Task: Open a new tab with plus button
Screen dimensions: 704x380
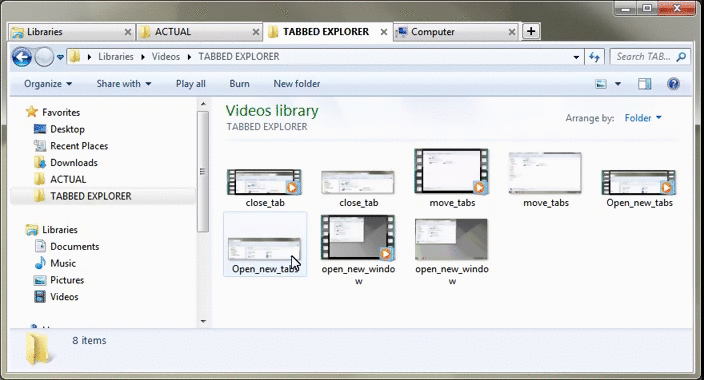Action: tap(531, 31)
